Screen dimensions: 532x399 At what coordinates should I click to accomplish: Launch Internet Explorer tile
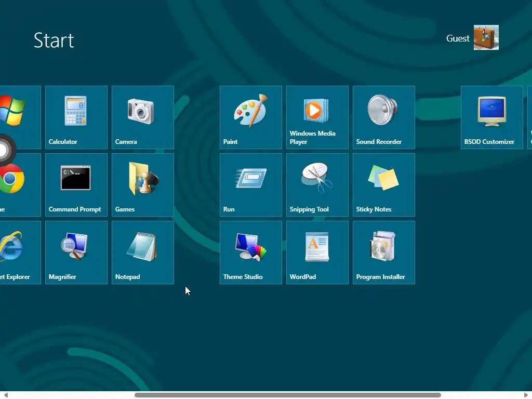[20, 252]
